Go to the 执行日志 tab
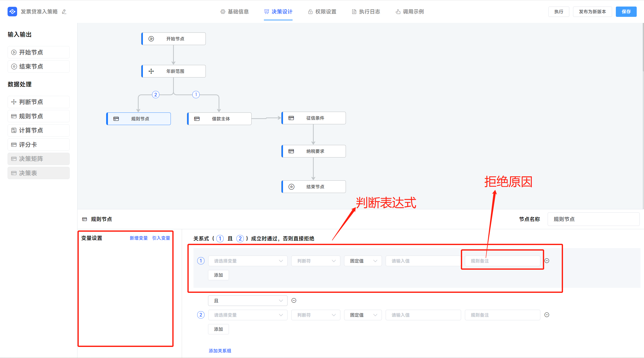The width and height of the screenshot is (644, 358). 366,12
